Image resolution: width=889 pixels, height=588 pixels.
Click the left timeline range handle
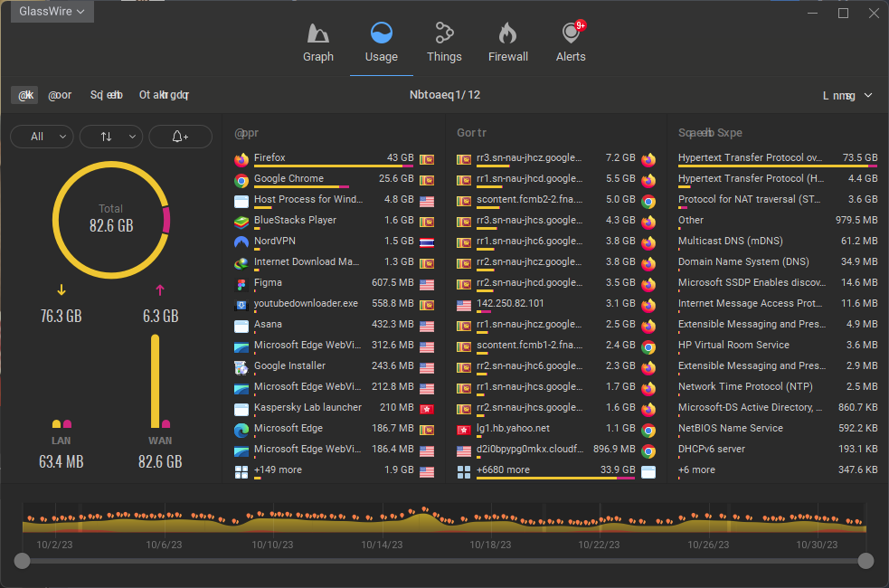22,561
